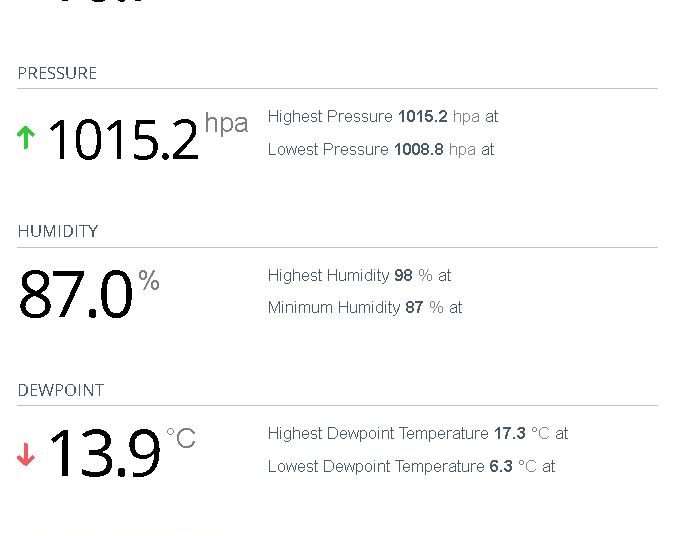Click the red falling dewpoint arrow

[26, 454]
